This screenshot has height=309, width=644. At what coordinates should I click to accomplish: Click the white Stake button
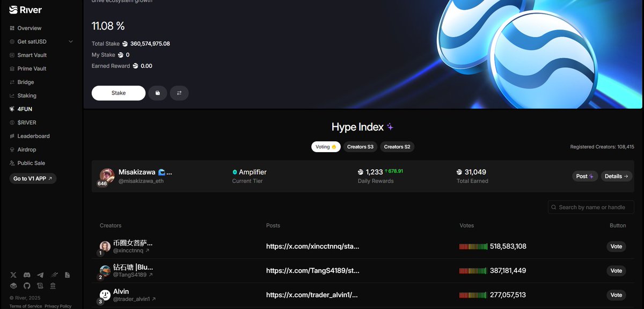pos(119,93)
